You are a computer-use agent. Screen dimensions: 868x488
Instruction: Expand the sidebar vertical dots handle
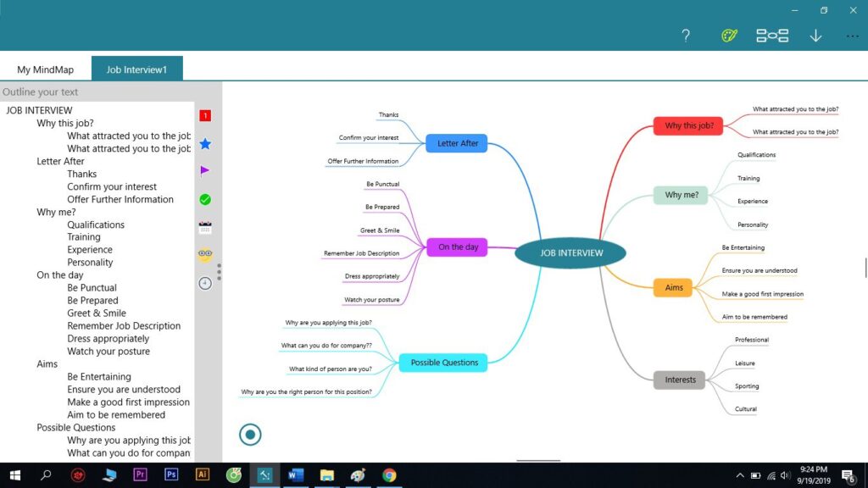tap(220, 271)
